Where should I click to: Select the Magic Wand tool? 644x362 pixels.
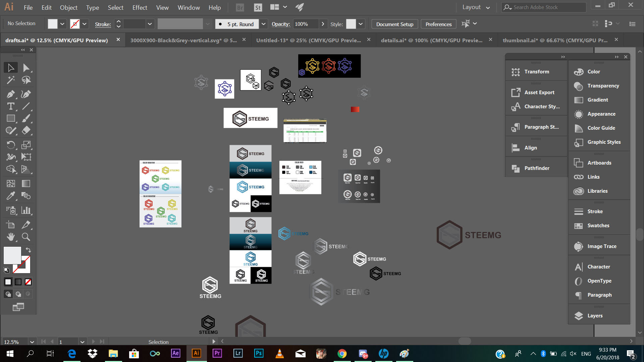tap(11, 80)
